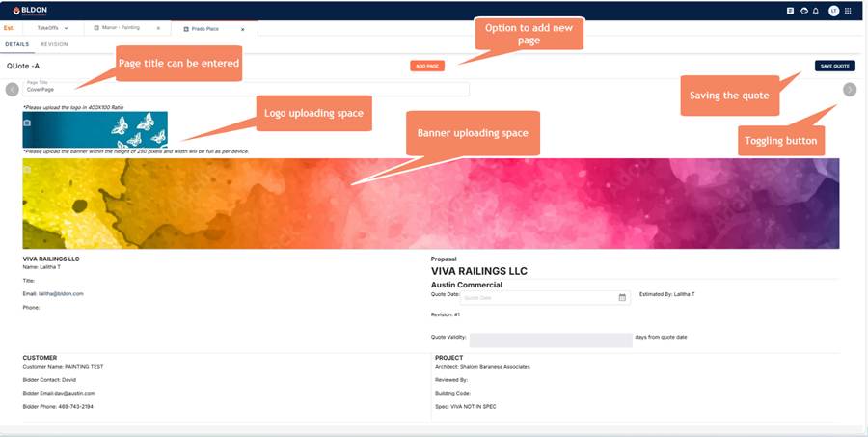
Task: Open the Revision tab
Action: 54,44
